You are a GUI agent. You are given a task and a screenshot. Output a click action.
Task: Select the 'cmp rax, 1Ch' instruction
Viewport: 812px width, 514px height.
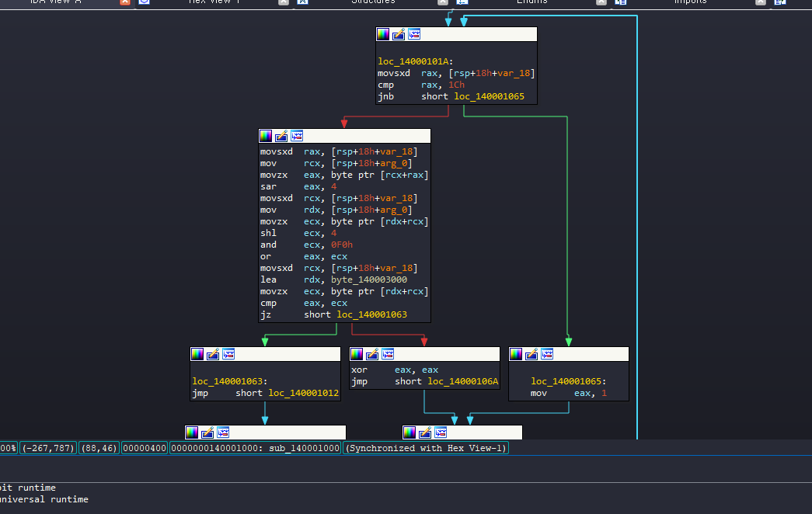click(x=421, y=85)
